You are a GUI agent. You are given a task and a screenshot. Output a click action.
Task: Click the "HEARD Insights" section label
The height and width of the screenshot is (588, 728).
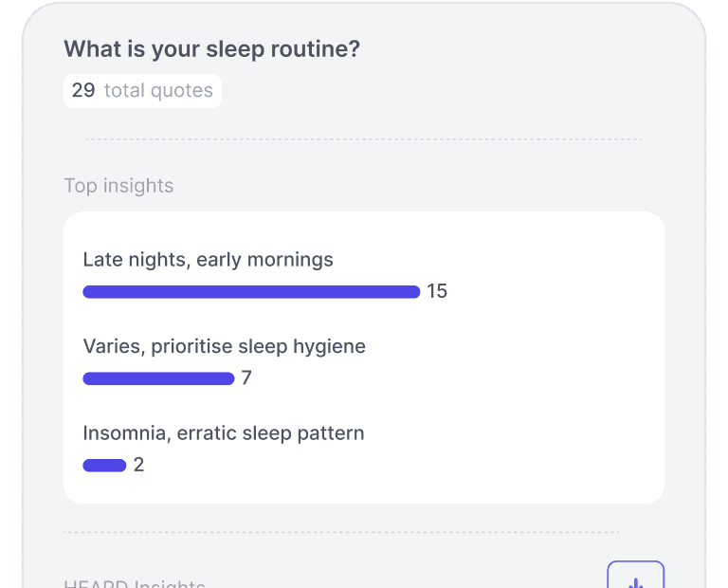click(135, 583)
